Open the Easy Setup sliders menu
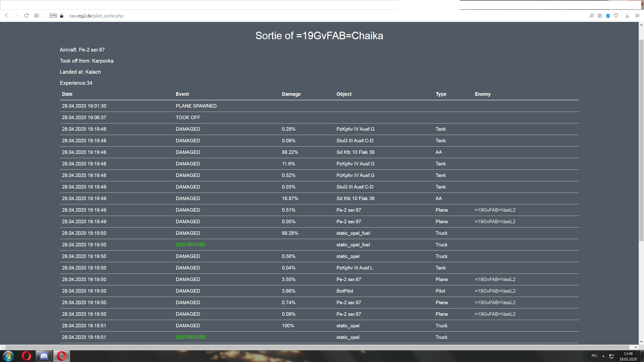 point(637,16)
